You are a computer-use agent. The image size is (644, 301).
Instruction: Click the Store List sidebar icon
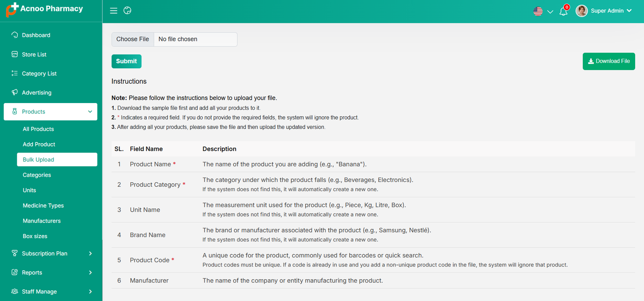tap(15, 54)
